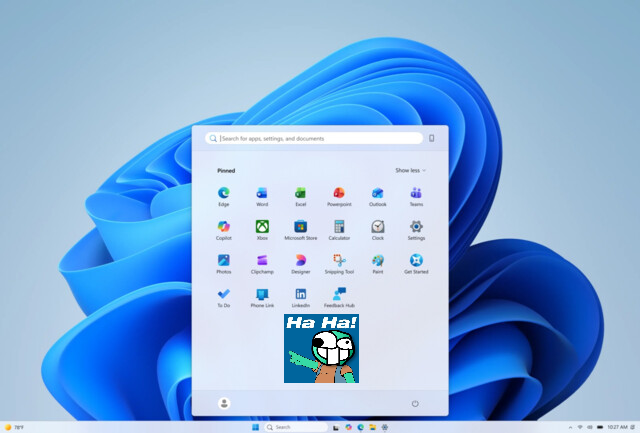Launch Copilot from the pinned grid
This screenshot has height=433, width=640.
click(224, 230)
